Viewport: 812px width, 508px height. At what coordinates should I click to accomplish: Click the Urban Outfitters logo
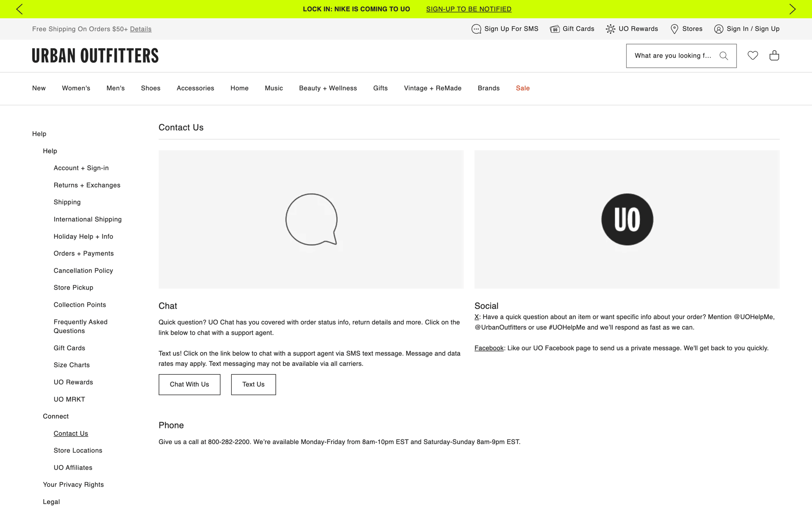(x=95, y=56)
